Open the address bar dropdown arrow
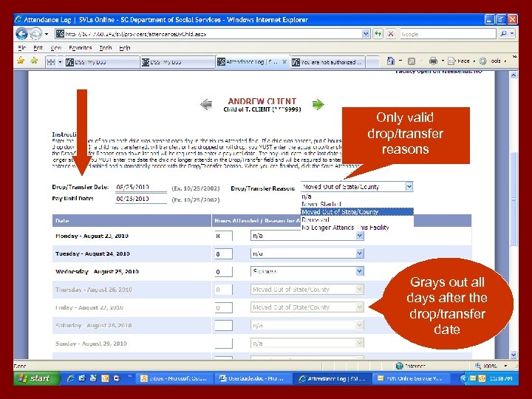The height and width of the screenshot is (399, 532). pyautogui.click(x=366, y=33)
